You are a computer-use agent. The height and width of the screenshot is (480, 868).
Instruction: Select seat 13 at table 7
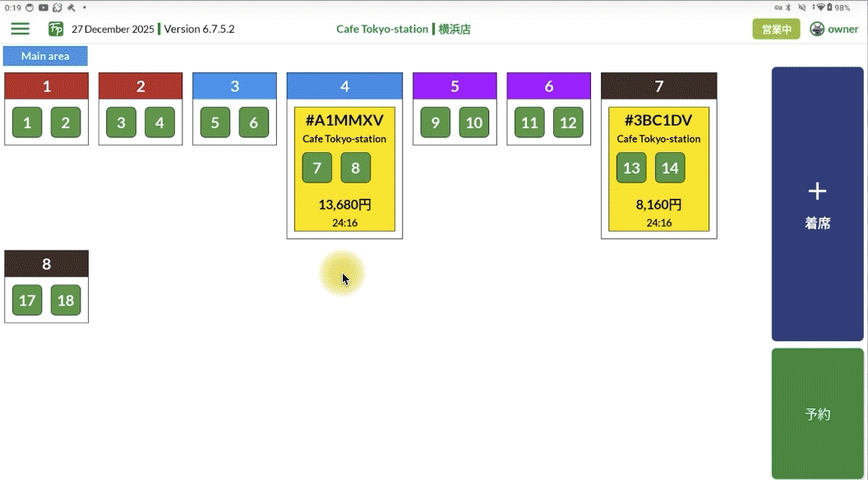pyautogui.click(x=631, y=168)
